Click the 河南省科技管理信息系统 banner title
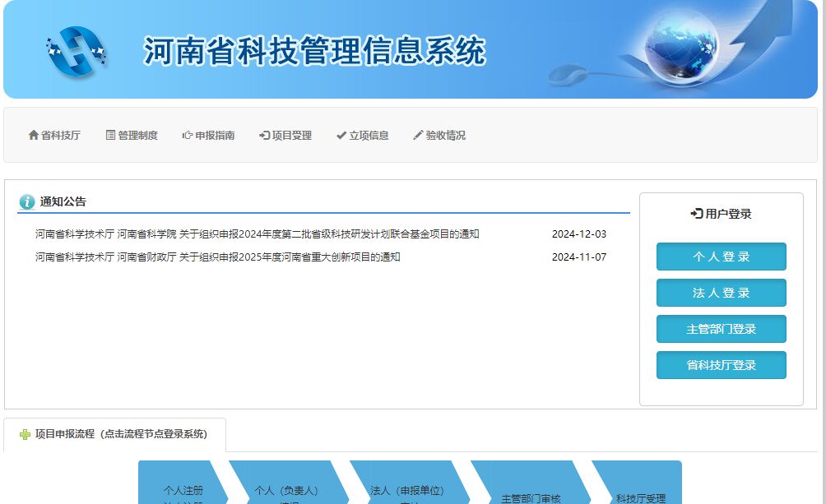 314,51
